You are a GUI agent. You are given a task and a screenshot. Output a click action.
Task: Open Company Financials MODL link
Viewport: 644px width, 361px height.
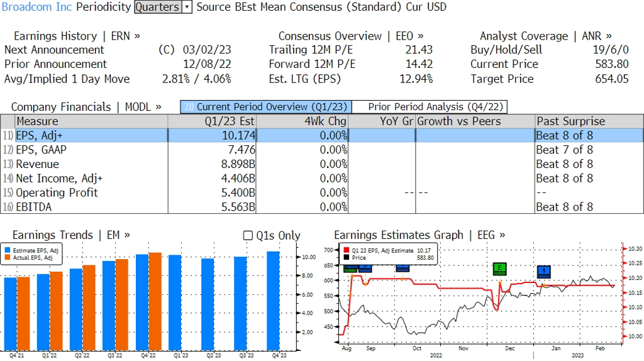pyautogui.click(x=86, y=107)
